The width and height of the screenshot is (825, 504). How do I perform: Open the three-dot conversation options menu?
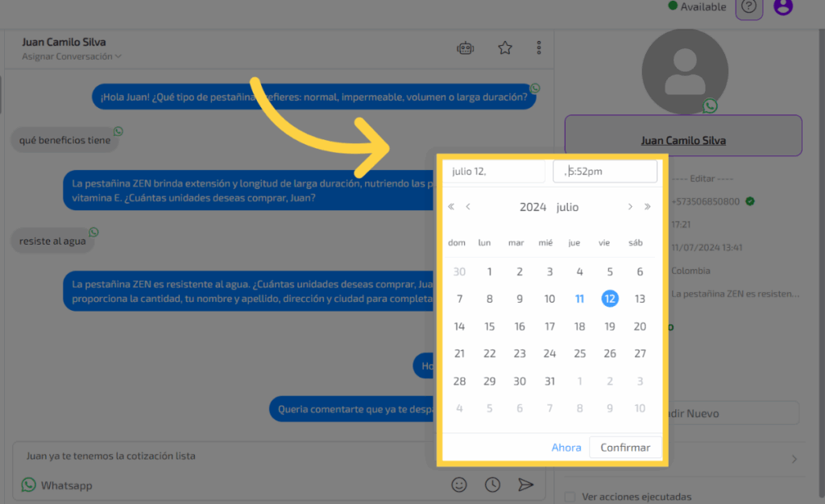(x=539, y=48)
